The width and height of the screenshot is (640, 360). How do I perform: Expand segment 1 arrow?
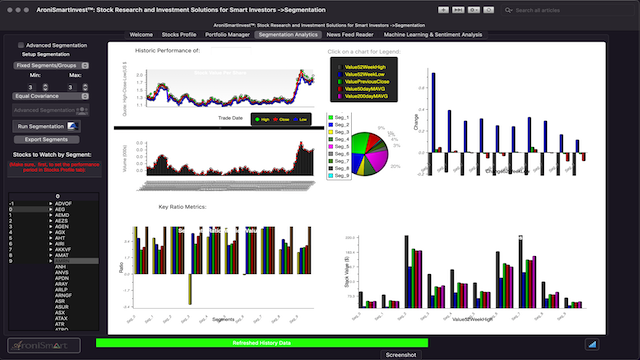(x=51, y=215)
